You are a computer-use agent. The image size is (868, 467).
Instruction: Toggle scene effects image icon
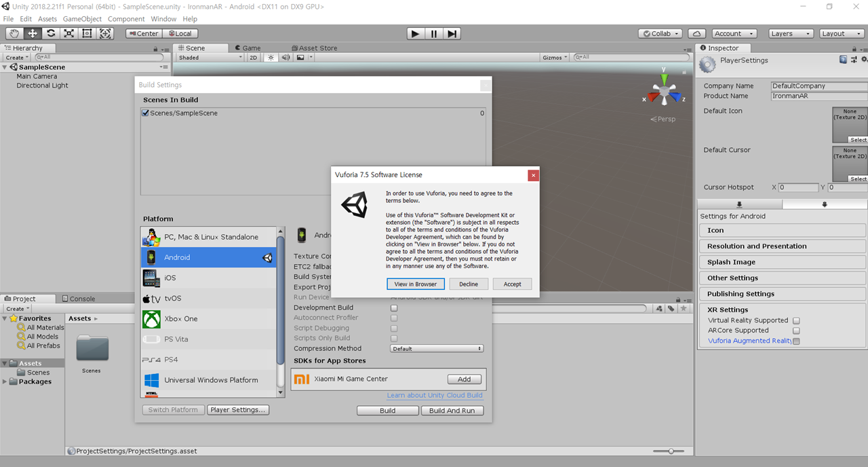click(300, 58)
